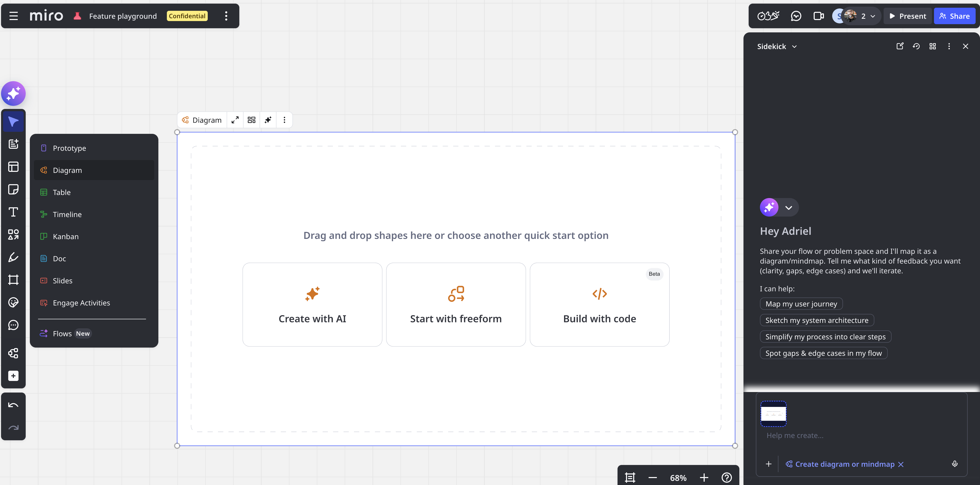Zoom in with the plus control
The width and height of the screenshot is (980, 485).
(x=704, y=478)
